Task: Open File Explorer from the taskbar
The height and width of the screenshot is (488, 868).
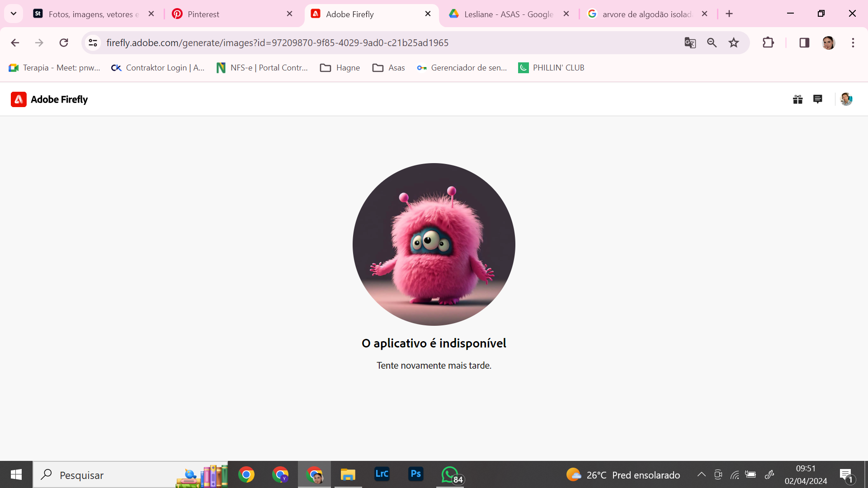Action: tap(348, 474)
